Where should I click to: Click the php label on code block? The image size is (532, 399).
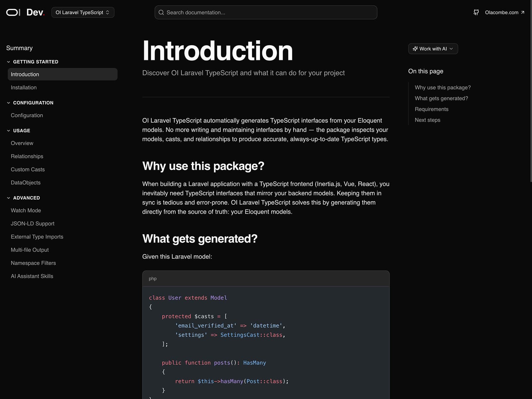(x=153, y=279)
